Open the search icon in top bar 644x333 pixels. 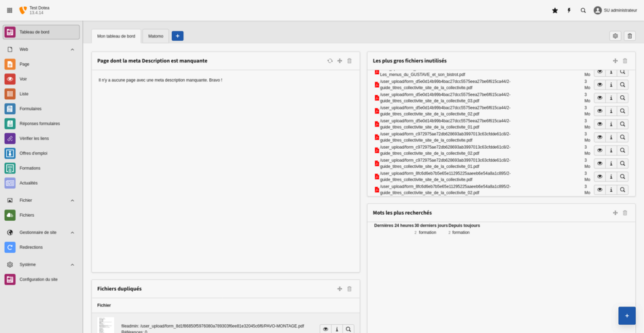point(584,11)
